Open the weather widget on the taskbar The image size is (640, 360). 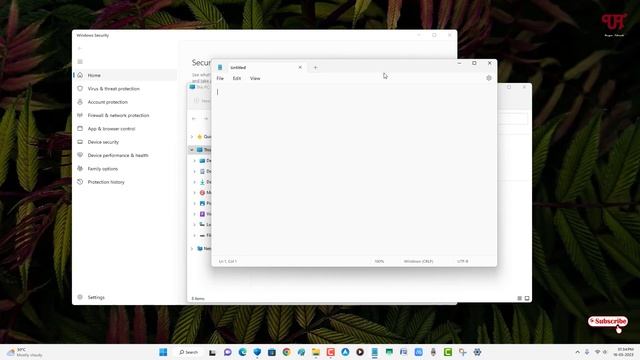(x=24, y=352)
